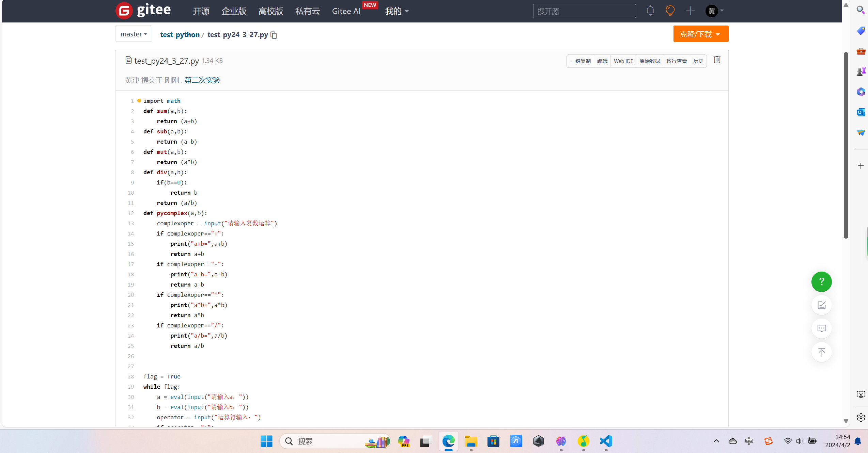Click the trash delete file icon

click(717, 60)
